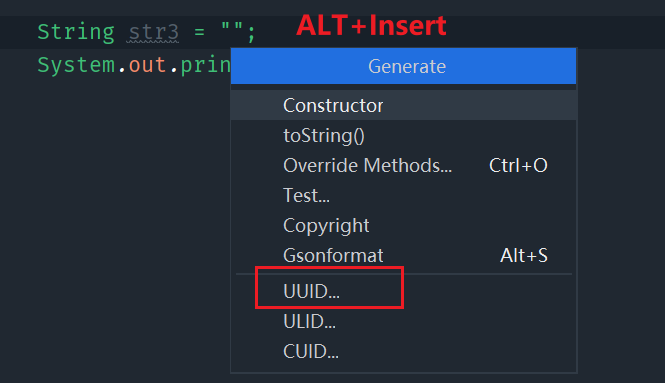Click the Generate popup title bar

click(403, 66)
